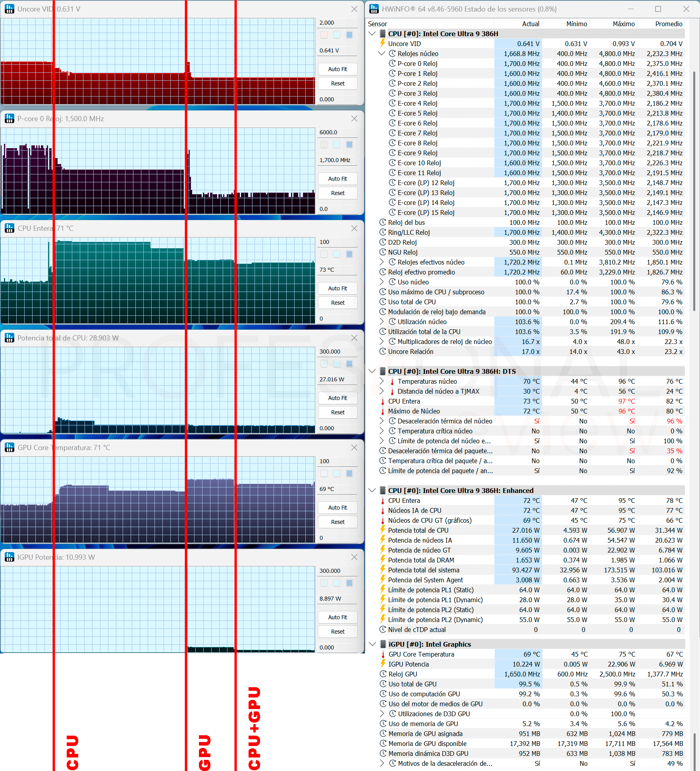
Task: Click the HWiNFO icon in the IGPU Potencia graph title
Action: coord(10,557)
